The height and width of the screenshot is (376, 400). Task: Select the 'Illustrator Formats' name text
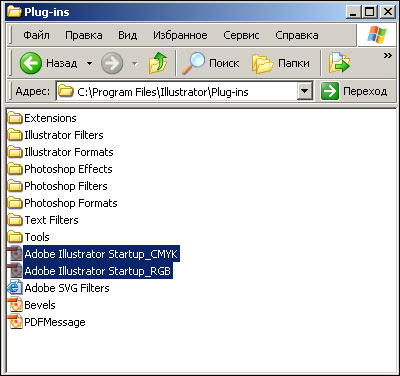69,152
